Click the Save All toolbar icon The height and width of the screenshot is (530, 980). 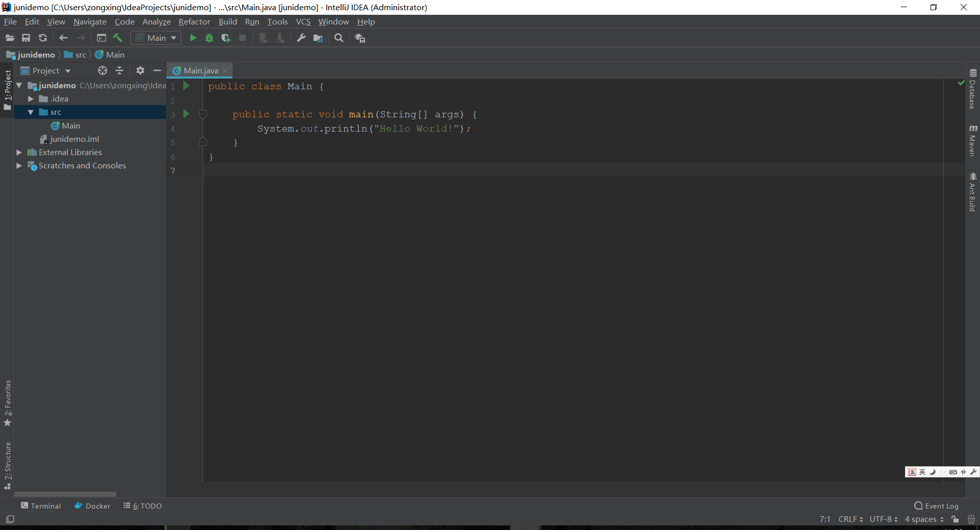click(x=26, y=38)
